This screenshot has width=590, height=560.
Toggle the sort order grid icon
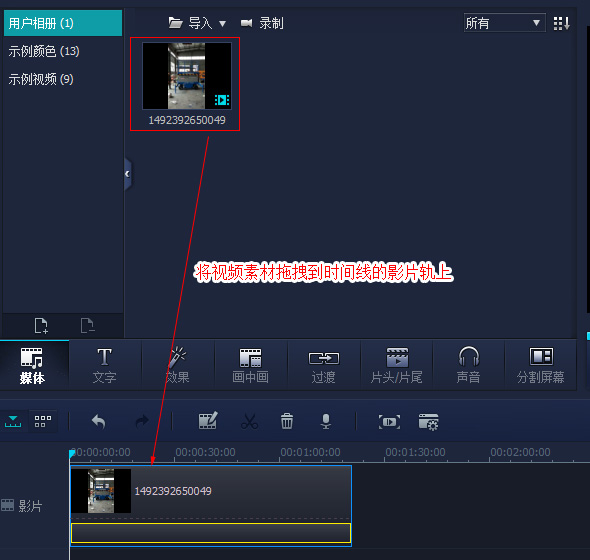point(561,23)
